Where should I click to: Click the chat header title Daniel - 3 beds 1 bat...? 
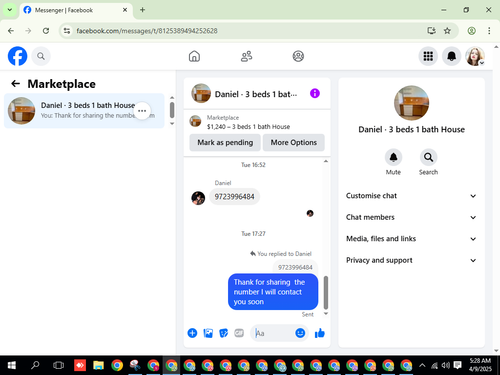coord(256,94)
